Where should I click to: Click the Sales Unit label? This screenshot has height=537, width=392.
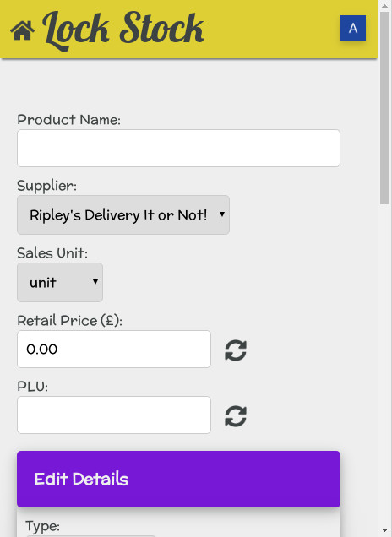[x=52, y=253]
